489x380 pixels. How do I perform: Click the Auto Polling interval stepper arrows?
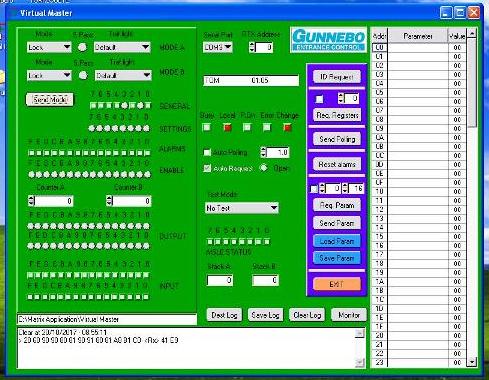pos(264,152)
